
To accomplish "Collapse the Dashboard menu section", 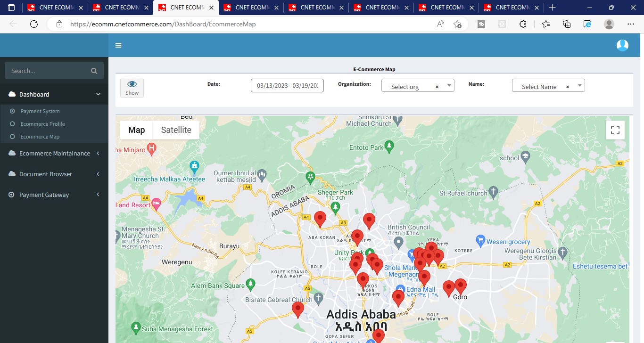I will (x=54, y=94).
